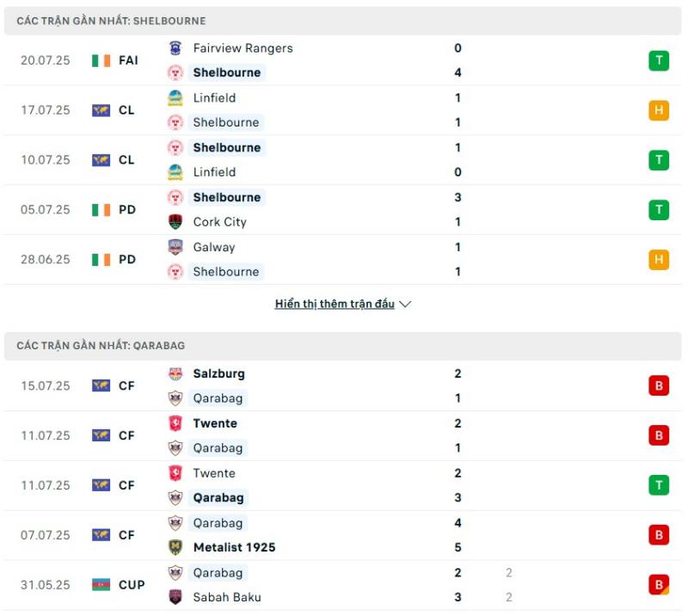The width and height of the screenshot is (688, 616).
Task: Expand more matches via Hiển thị thêm trận đấu
Action: 335,304
